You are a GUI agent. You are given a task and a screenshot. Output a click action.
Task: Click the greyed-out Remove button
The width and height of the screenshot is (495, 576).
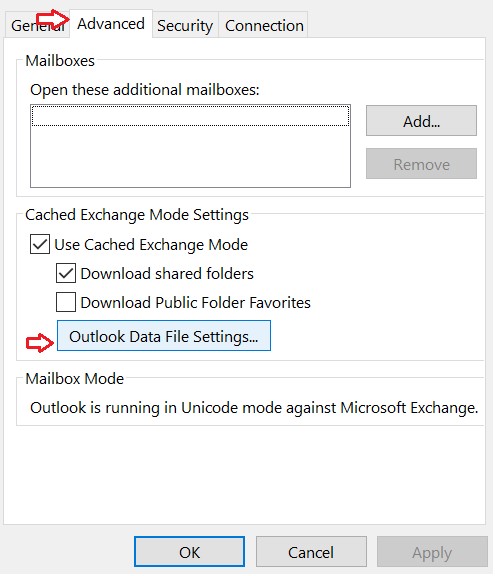(x=421, y=164)
